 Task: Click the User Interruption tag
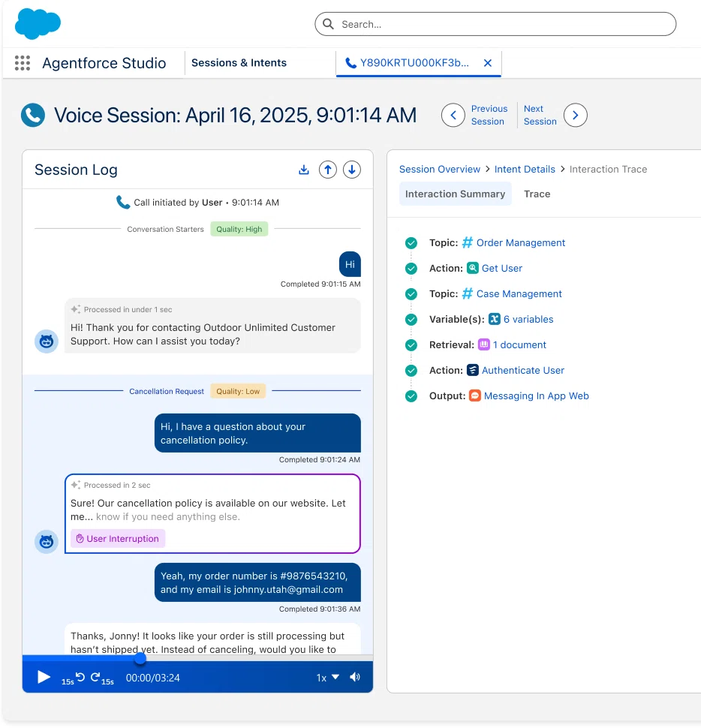(x=118, y=539)
